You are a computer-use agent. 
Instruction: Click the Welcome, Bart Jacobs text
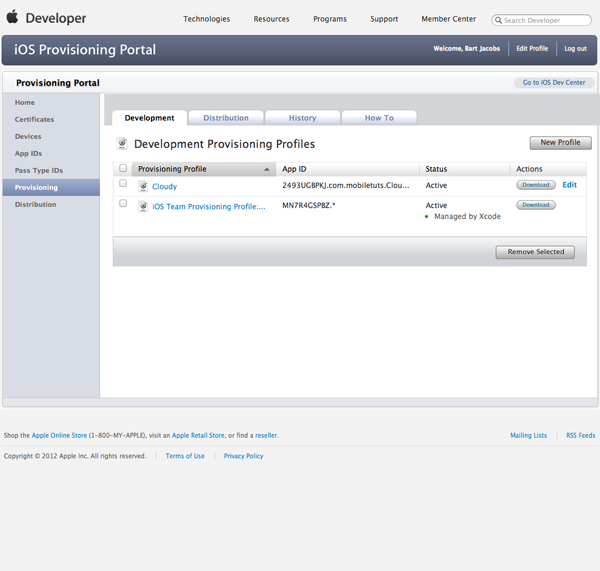tap(466, 49)
